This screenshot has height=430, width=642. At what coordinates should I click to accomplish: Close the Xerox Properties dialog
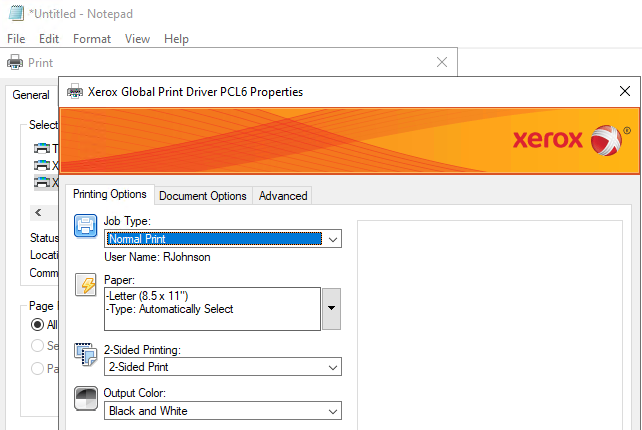pyautogui.click(x=625, y=91)
